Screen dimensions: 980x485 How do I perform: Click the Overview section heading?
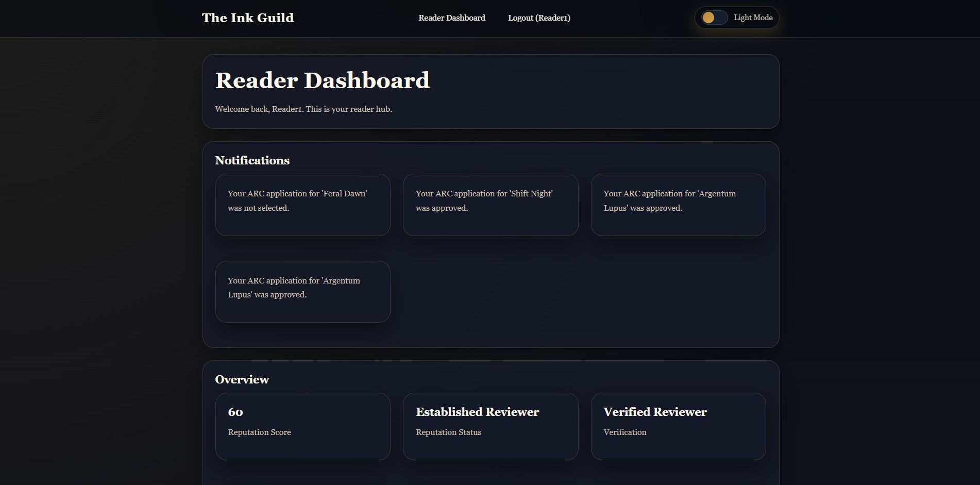pos(242,379)
